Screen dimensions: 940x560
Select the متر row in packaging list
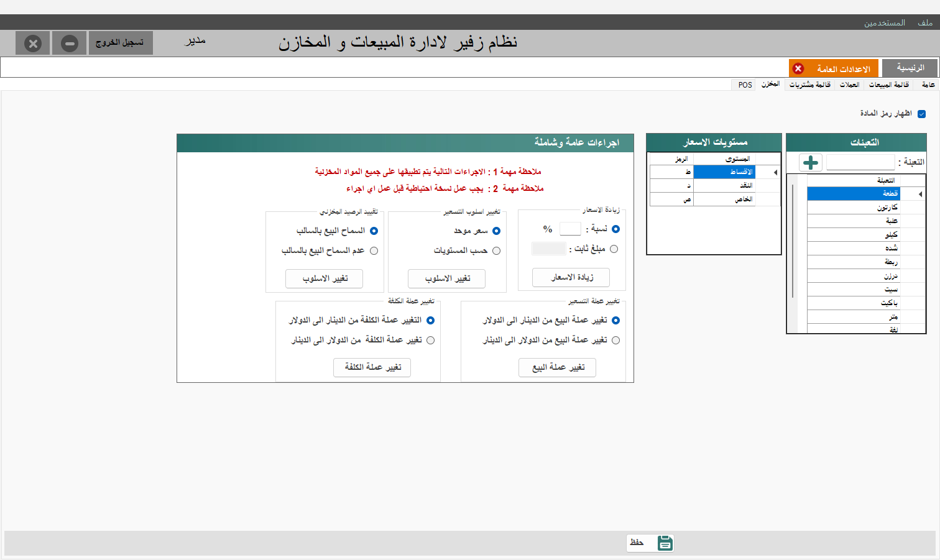(854, 317)
